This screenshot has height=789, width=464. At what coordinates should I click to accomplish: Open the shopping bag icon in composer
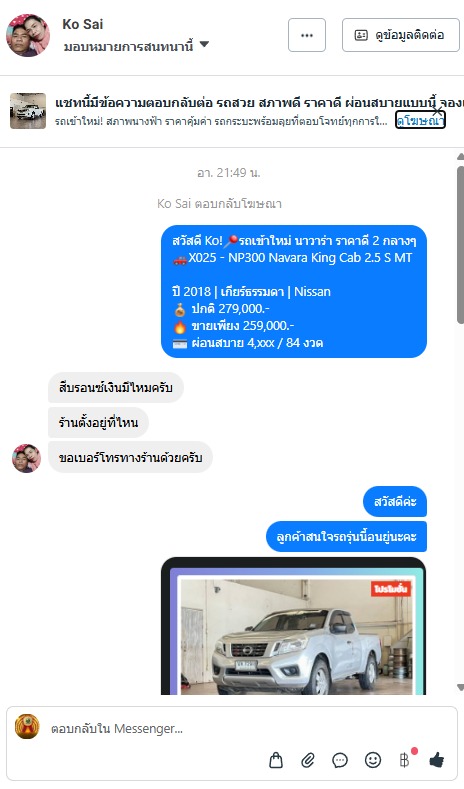click(276, 760)
